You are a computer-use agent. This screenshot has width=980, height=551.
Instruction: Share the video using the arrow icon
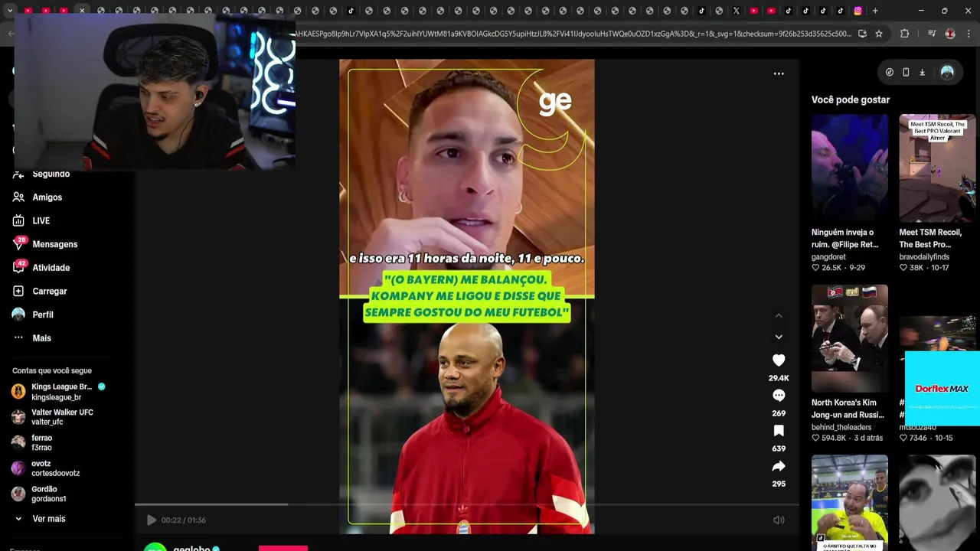point(779,466)
